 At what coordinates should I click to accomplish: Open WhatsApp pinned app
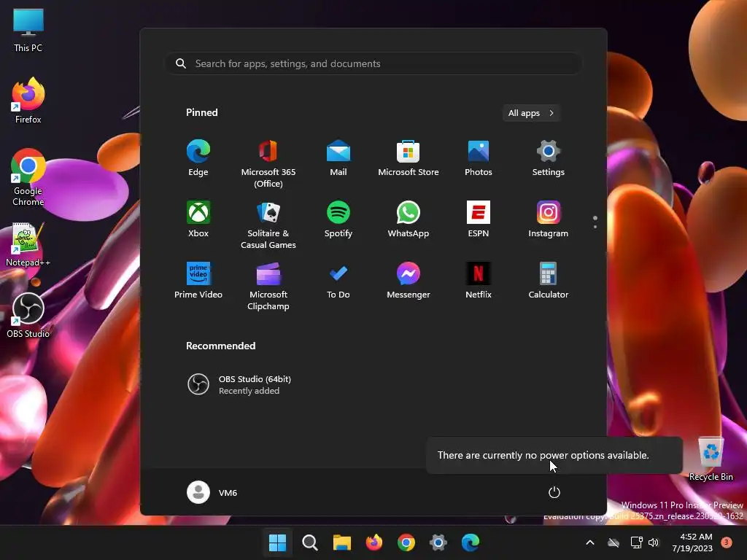tap(409, 219)
